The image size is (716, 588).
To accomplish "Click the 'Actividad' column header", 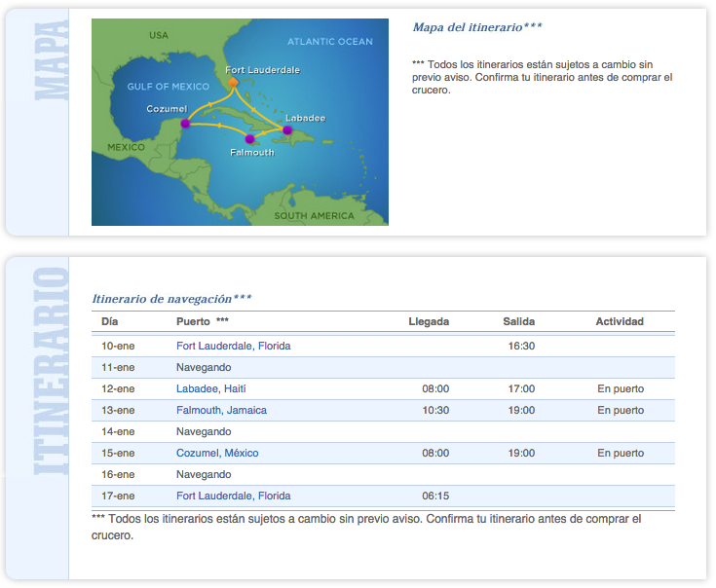I will pyautogui.click(x=620, y=321).
